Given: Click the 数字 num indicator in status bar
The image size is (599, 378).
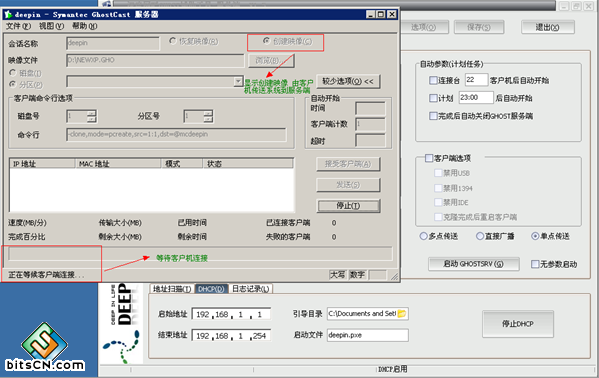Looking at the screenshot, I should pyautogui.click(x=357, y=275).
